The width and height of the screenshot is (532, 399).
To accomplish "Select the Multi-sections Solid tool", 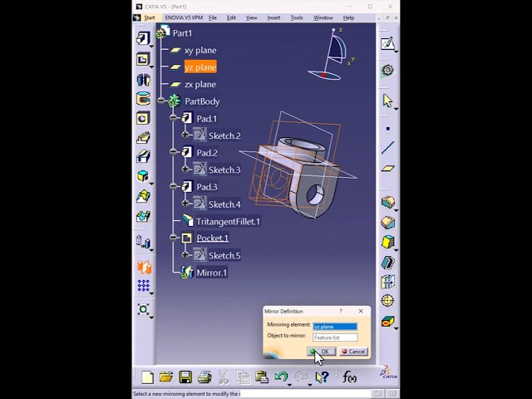I will 143,196.
